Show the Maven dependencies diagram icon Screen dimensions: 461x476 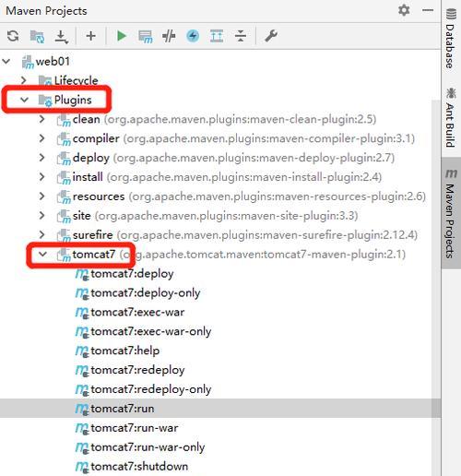[217, 36]
